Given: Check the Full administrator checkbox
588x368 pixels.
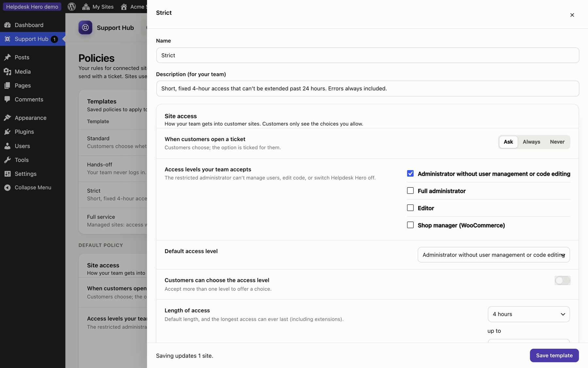Looking at the screenshot, I should pos(410,190).
